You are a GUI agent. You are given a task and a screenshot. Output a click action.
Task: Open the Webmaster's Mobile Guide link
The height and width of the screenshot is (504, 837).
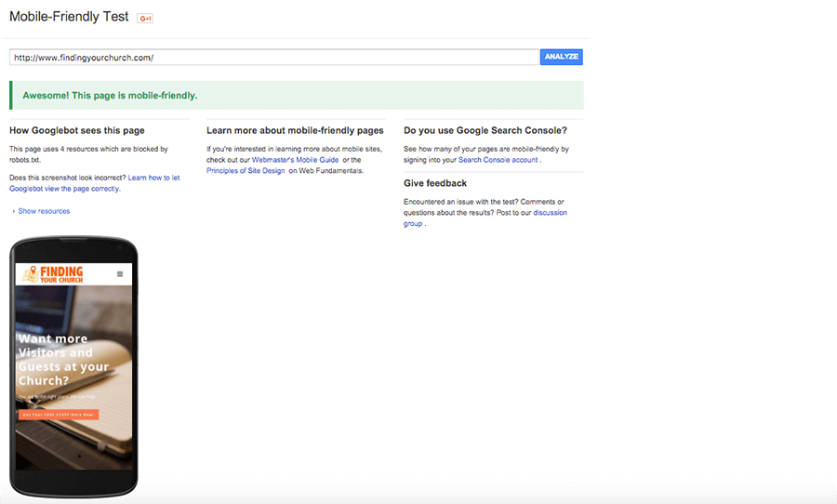click(x=295, y=160)
